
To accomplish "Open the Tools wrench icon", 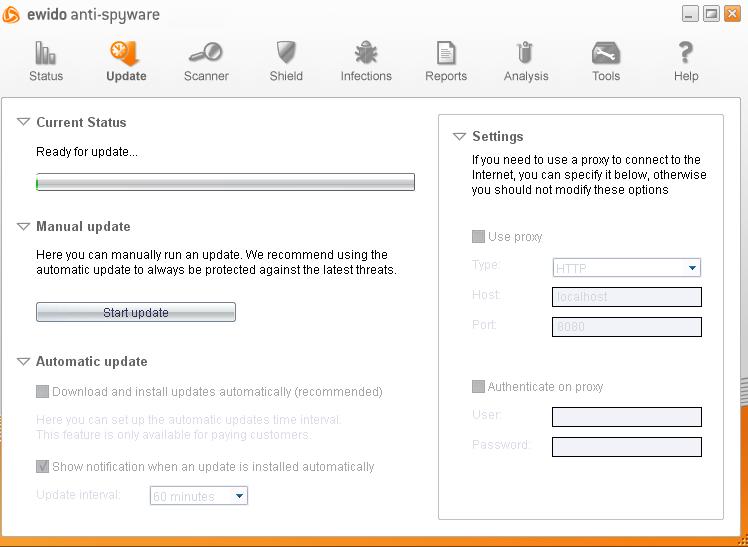I will point(606,53).
